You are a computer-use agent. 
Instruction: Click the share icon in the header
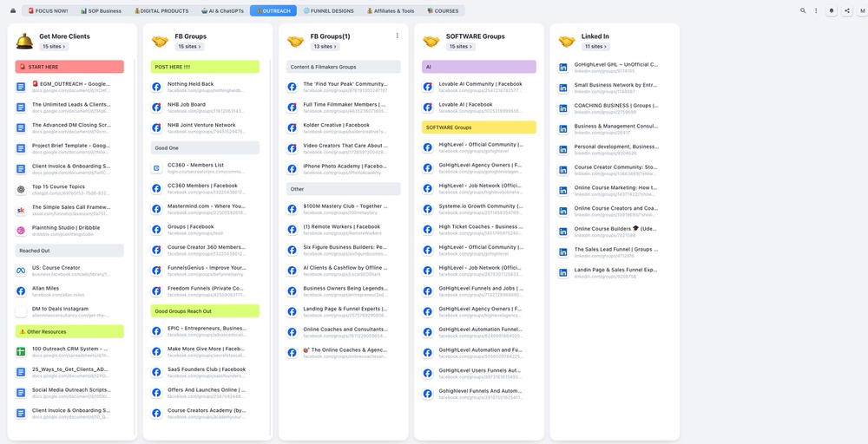(x=847, y=10)
